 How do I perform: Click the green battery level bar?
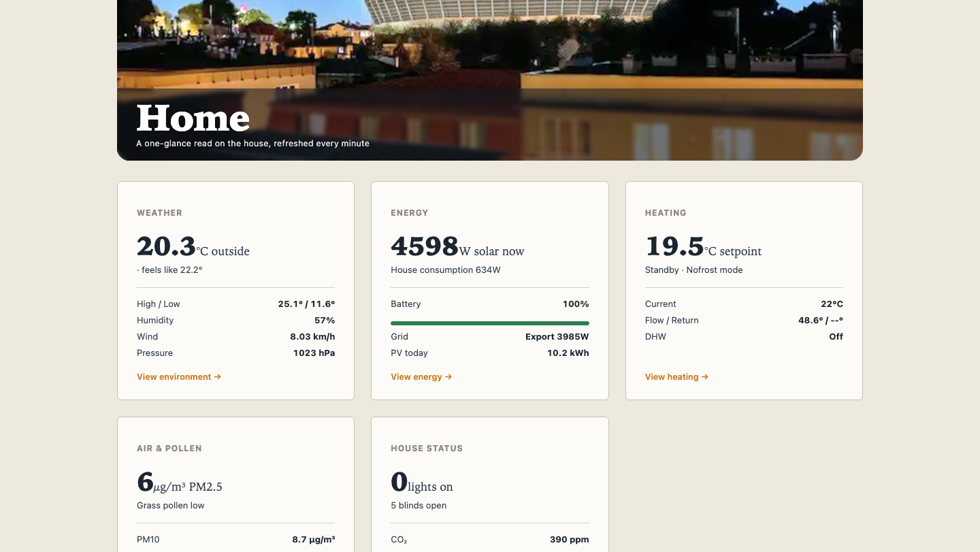[x=490, y=323]
